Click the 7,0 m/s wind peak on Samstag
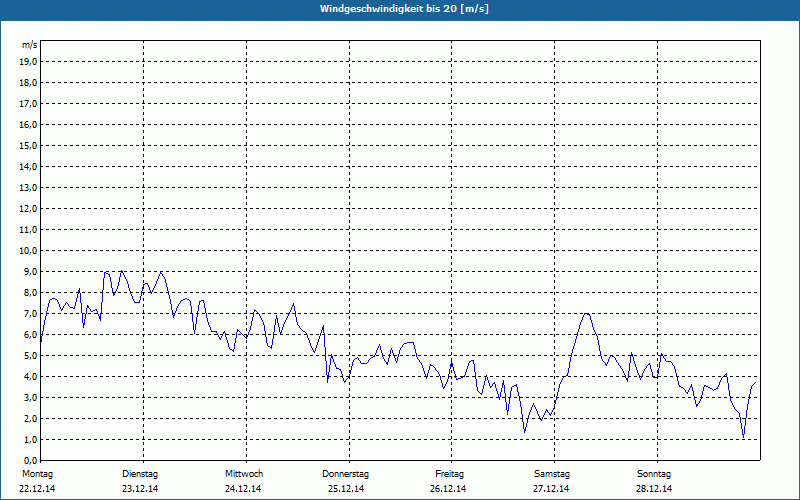 [586, 314]
